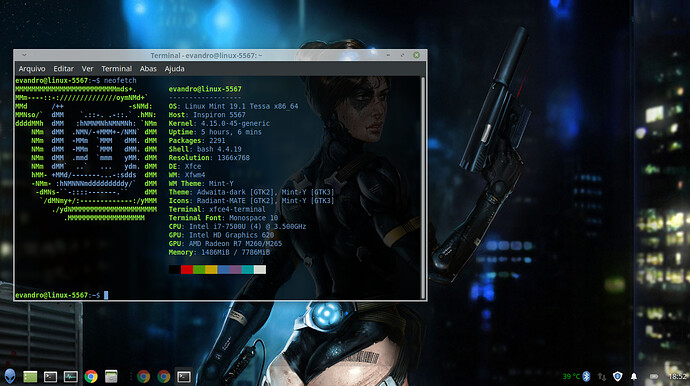The image size is (690, 386).
Task: Open the alien-head applications menu launcher
Action: coord(10,376)
